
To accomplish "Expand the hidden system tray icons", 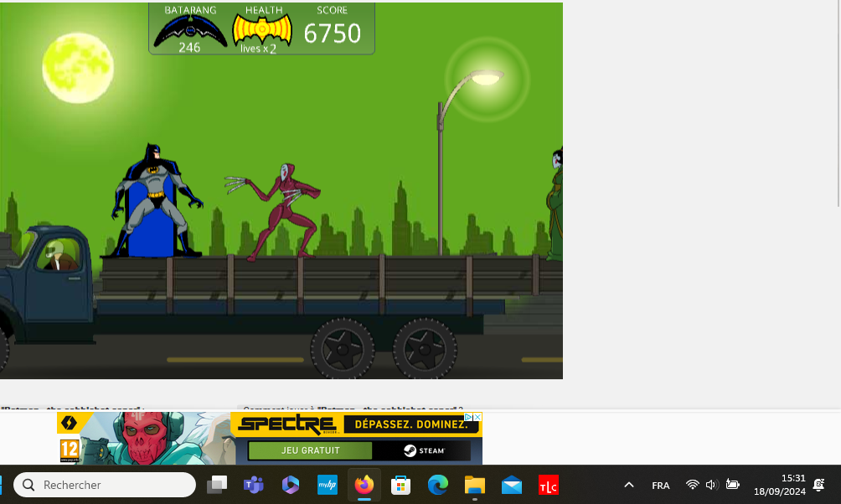I will point(629,485).
